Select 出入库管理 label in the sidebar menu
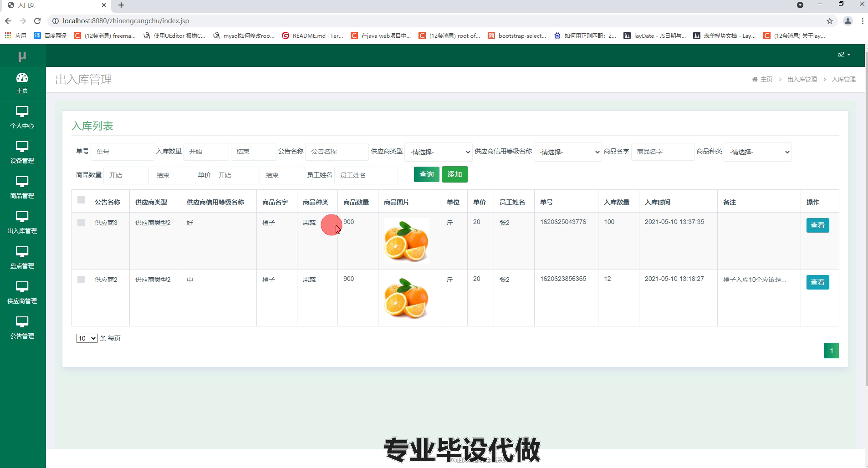 pos(22,231)
